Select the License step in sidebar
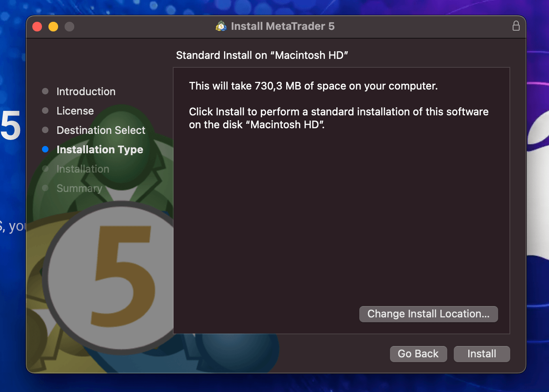 point(75,111)
